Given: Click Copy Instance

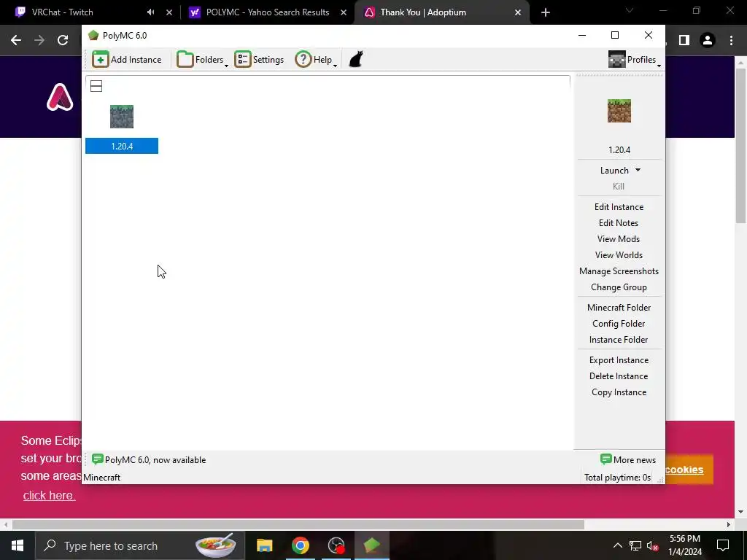Looking at the screenshot, I should (x=619, y=392).
